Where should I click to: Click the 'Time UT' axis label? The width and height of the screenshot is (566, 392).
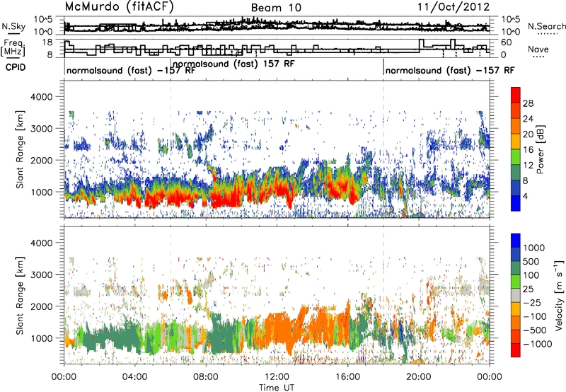click(x=277, y=388)
